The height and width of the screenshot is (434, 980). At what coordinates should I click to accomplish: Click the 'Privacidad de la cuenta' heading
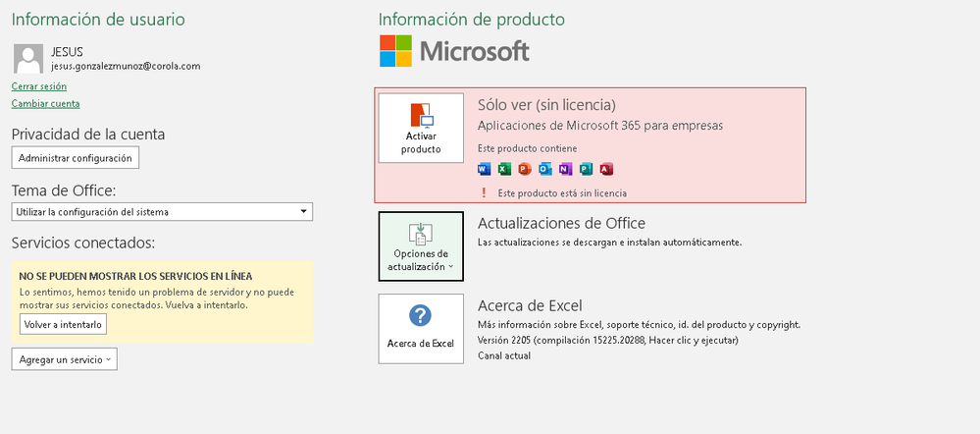click(88, 134)
